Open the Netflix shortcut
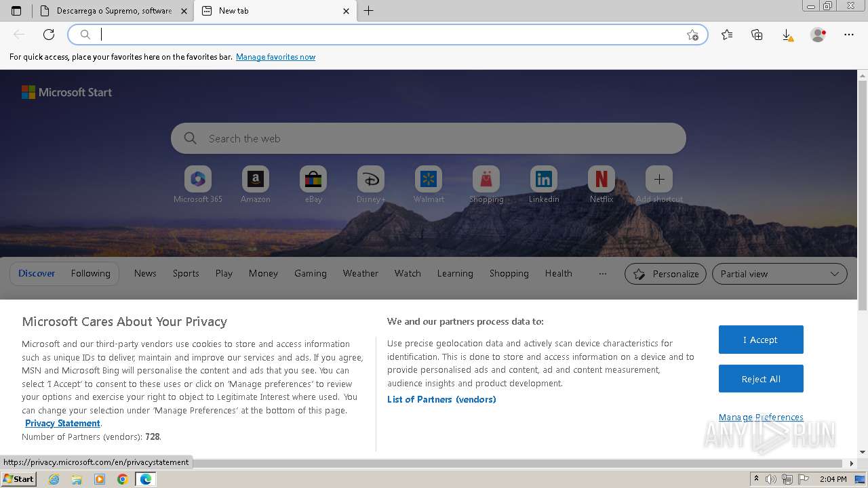 coord(601,184)
